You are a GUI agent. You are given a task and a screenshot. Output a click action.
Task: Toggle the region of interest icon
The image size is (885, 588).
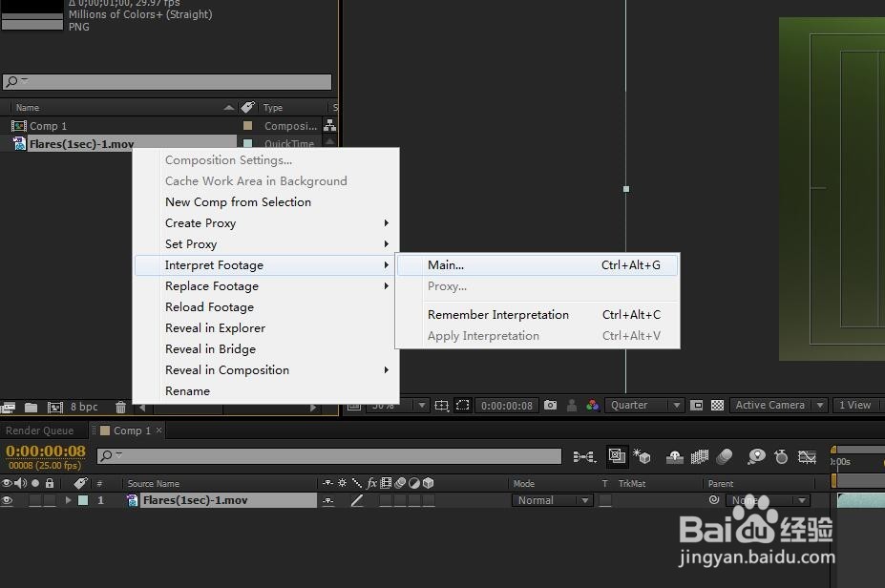tap(462, 405)
